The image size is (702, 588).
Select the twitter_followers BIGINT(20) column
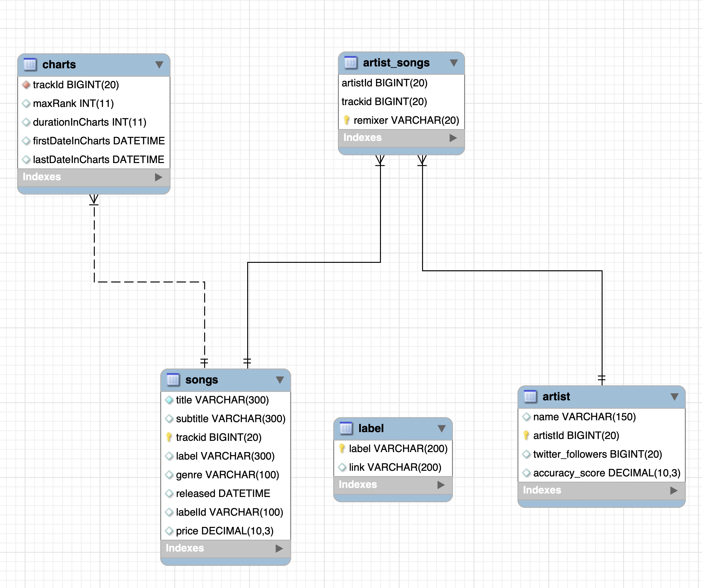597,454
